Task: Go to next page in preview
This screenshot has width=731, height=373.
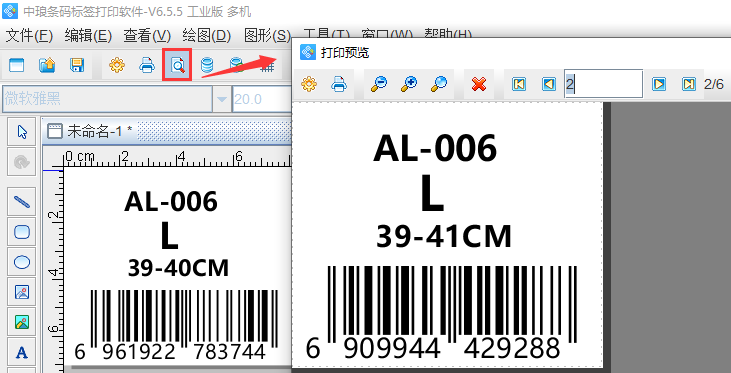Action: tap(659, 84)
